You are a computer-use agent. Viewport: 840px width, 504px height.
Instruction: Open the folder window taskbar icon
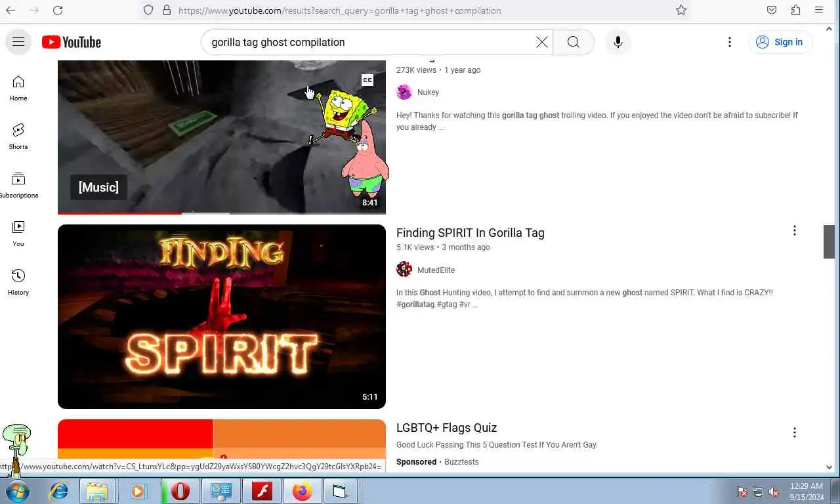pyautogui.click(x=340, y=491)
